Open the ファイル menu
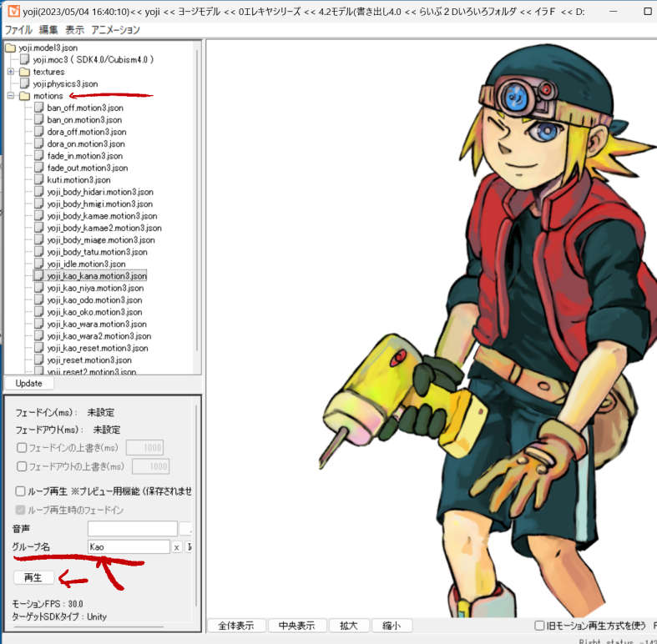657x644 pixels. pyautogui.click(x=18, y=30)
